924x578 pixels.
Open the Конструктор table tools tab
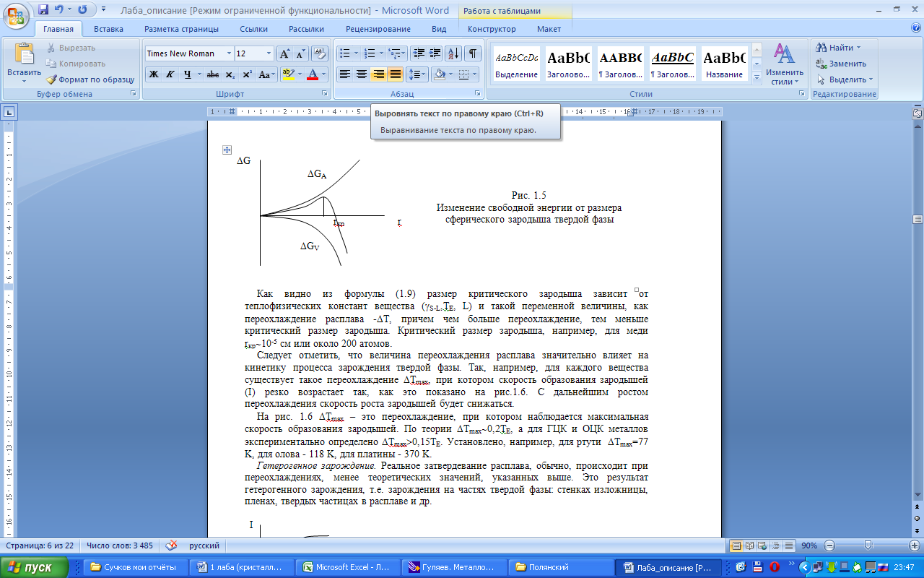492,29
